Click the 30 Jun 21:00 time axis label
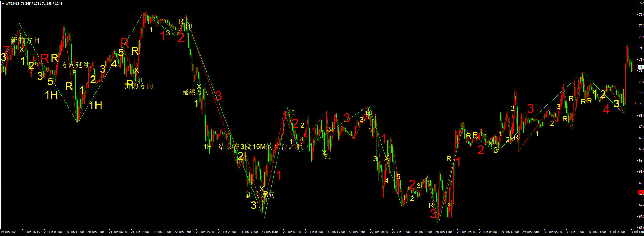 click(x=596, y=232)
